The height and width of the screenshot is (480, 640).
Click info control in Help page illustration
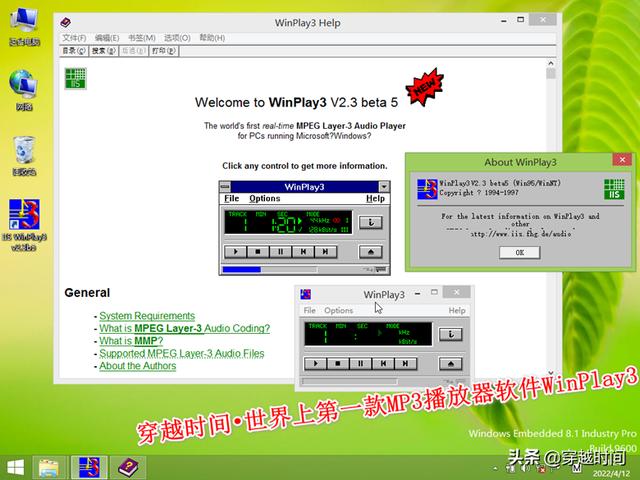[371, 222]
